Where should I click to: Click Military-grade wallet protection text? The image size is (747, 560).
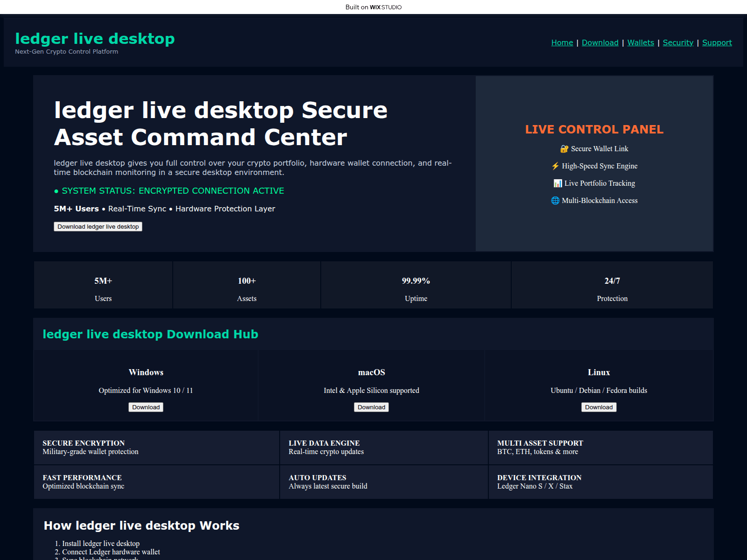coord(91,452)
